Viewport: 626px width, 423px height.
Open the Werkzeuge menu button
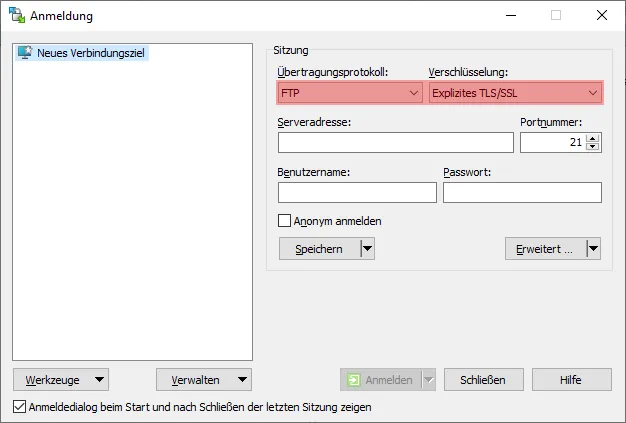[x=61, y=380]
